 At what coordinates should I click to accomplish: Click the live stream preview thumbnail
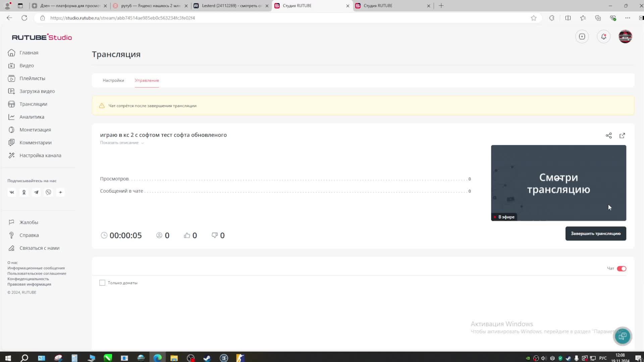pos(558,183)
